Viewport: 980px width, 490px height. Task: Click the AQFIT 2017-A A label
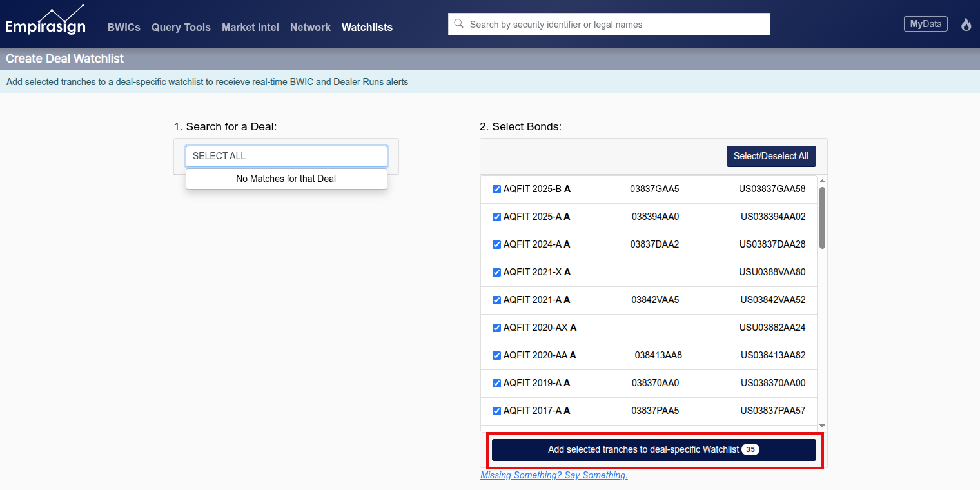537,411
